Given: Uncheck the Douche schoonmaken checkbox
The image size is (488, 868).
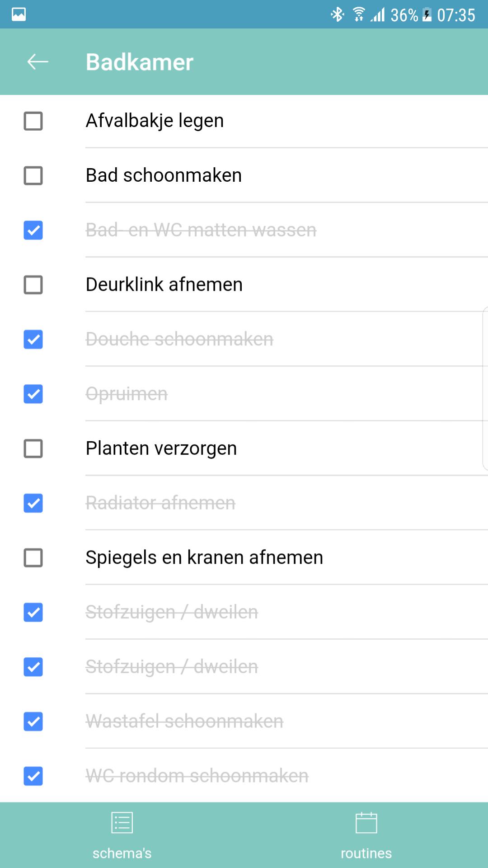Looking at the screenshot, I should click(x=33, y=340).
